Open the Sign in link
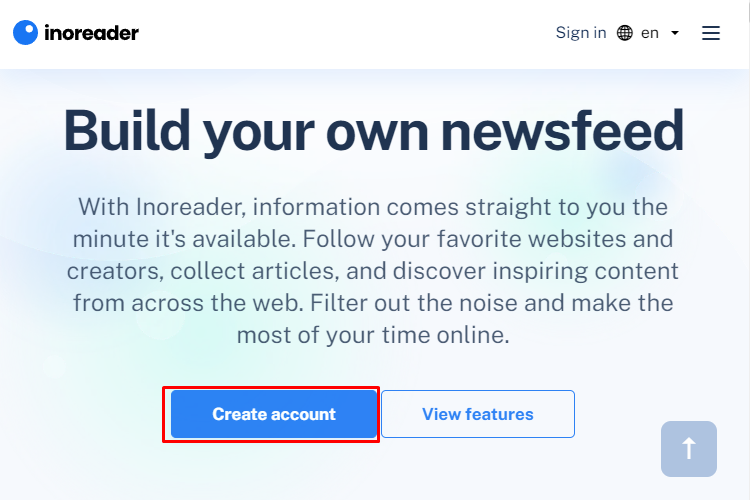750x500 pixels. coord(581,33)
